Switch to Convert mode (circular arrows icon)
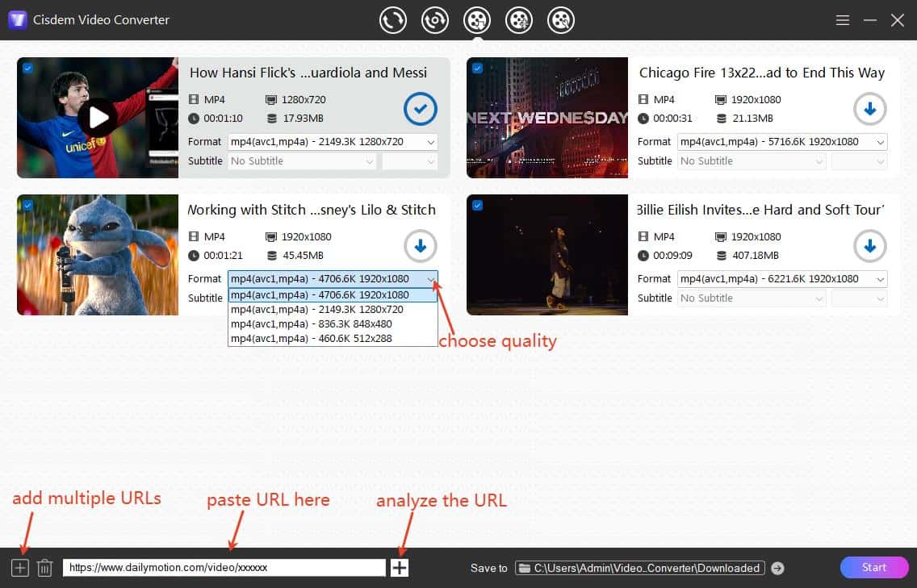The width and height of the screenshot is (917, 588). (x=393, y=20)
